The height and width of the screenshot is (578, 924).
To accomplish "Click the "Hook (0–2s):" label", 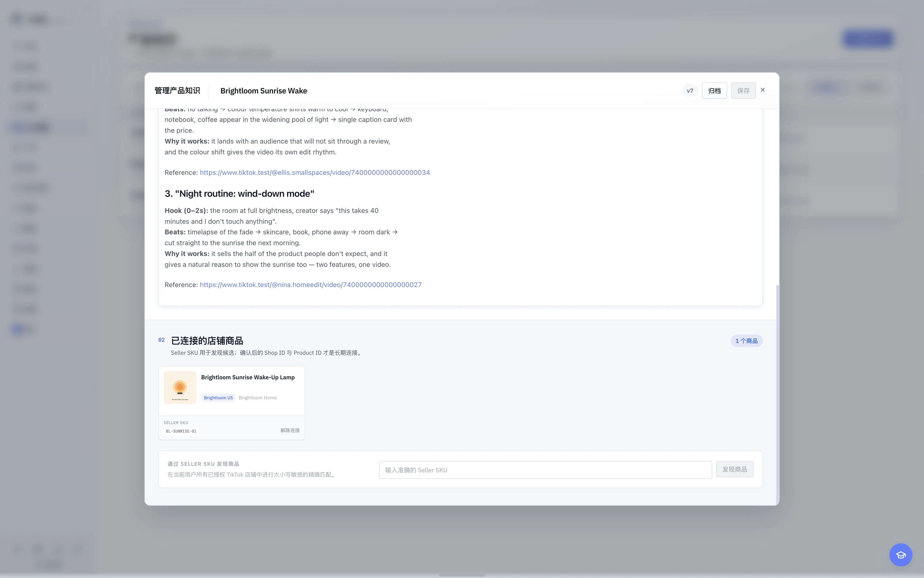I will (186, 211).
